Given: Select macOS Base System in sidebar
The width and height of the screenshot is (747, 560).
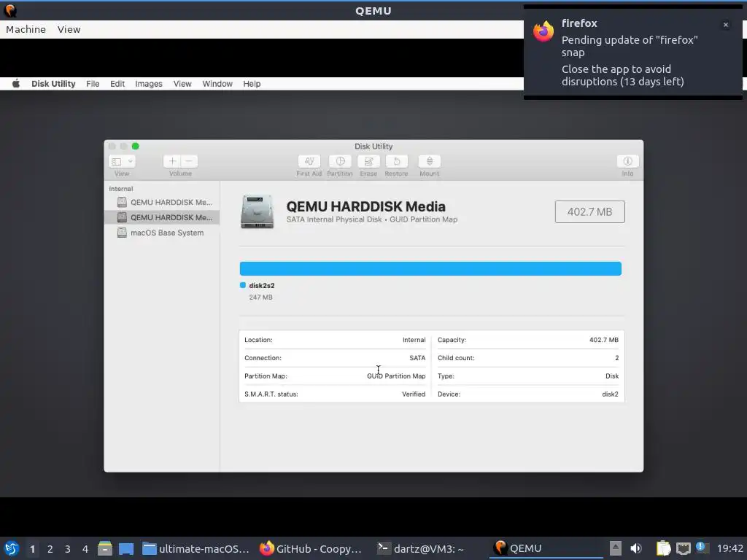Looking at the screenshot, I should pyautogui.click(x=162, y=233).
